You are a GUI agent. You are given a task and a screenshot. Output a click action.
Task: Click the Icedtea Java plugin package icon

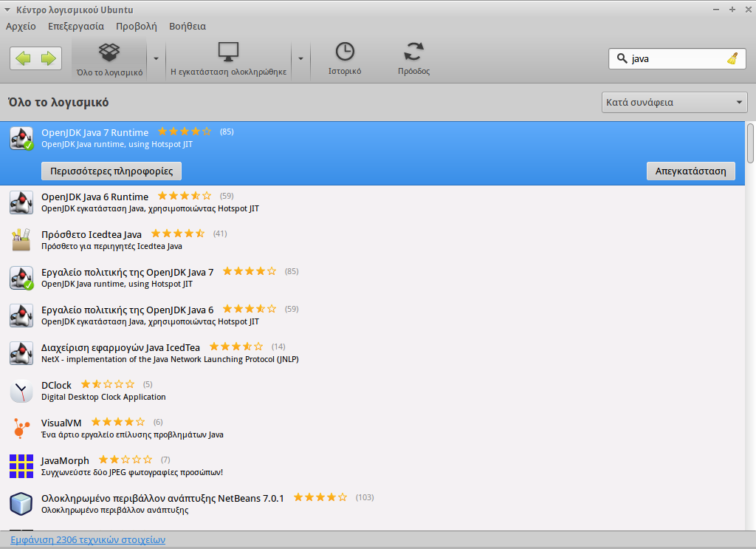coord(21,239)
